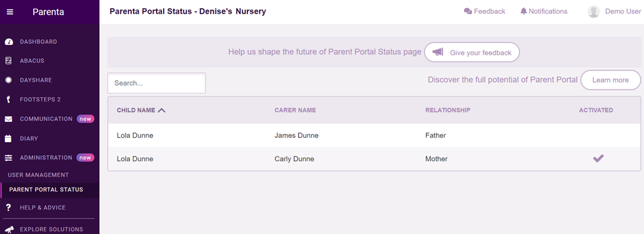This screenshot has width=644, height=234.
Task: Click Carly Dunne activated checkmark
Action: (598, 158)
